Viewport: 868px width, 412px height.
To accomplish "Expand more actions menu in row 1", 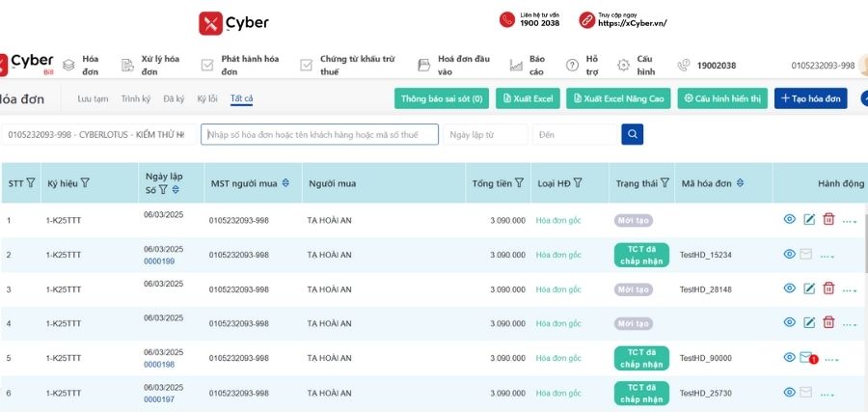I will (x=850, y=221).
